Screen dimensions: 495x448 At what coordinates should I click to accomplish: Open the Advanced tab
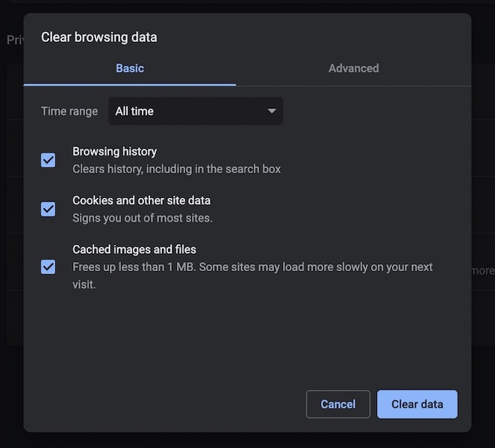point(354,68)
